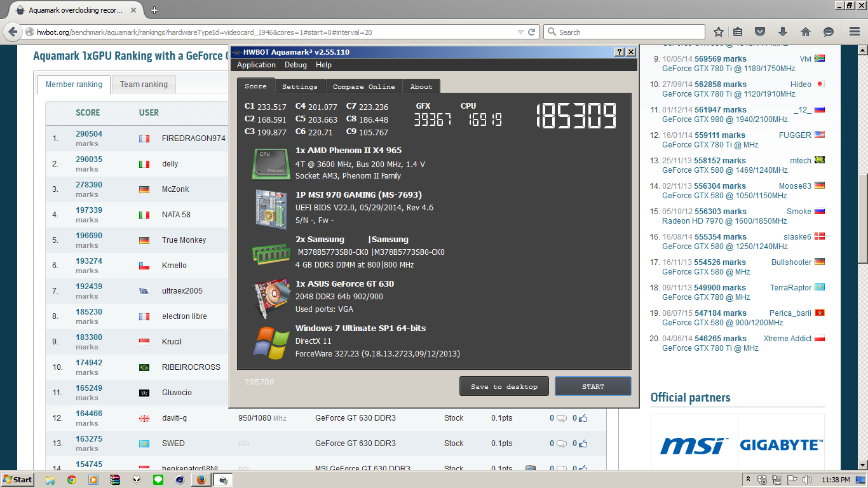Image resolution: width=868 pixels, height=488 pixels.
Task: Open the Firefox Hello chat smiley icon
Action: [829, 32]
